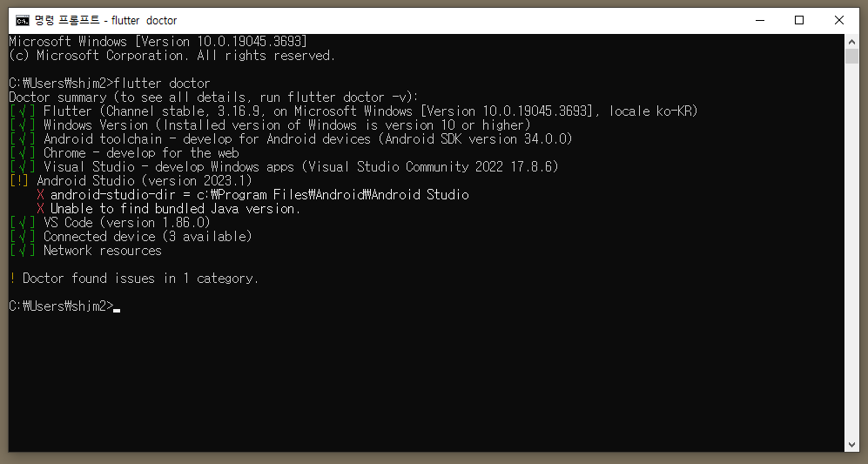The width and height of the screenshot is (868, 464).
Task: Click the 'C:\Users\shjm2>flutter doctor' command line
Action: coord(110,83)
